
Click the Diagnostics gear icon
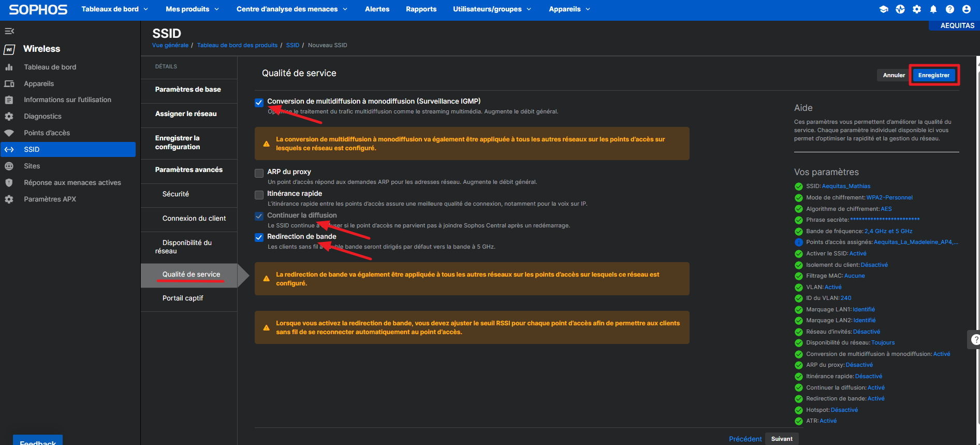pyautogui.click(x=9, y=117)
